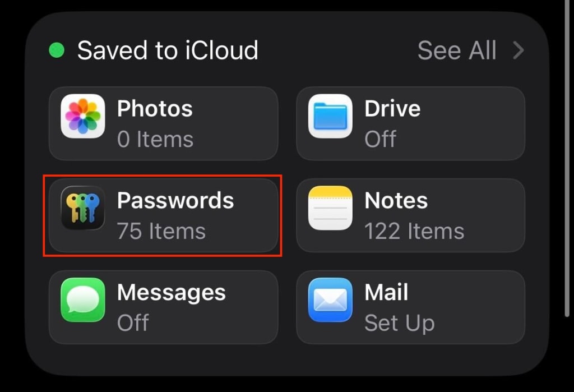The height and width of the screenshot is (392, 574).
Task: Open Passwords title text
Action: tap(175, 200)
